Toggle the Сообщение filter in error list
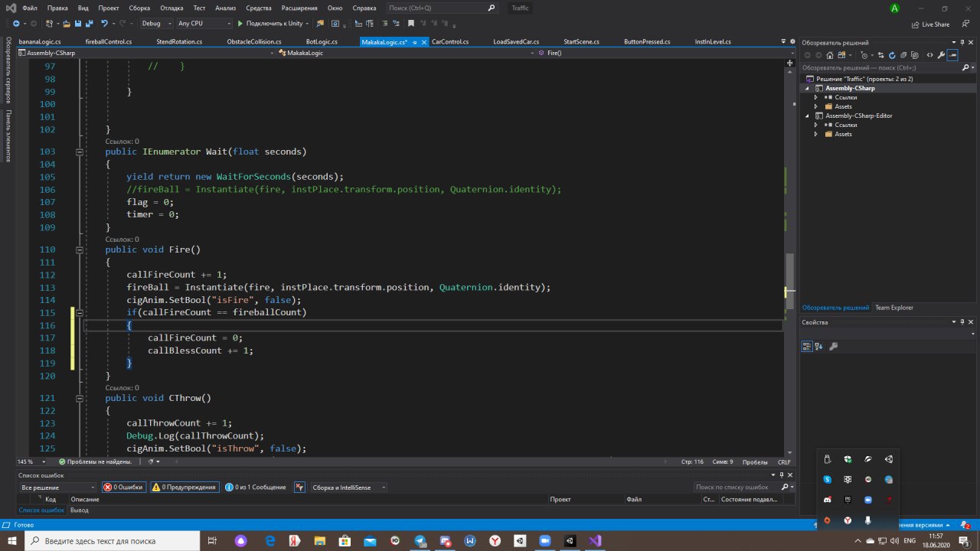The width and height of the screenshot is (980, 551). (x=256, y=487)
